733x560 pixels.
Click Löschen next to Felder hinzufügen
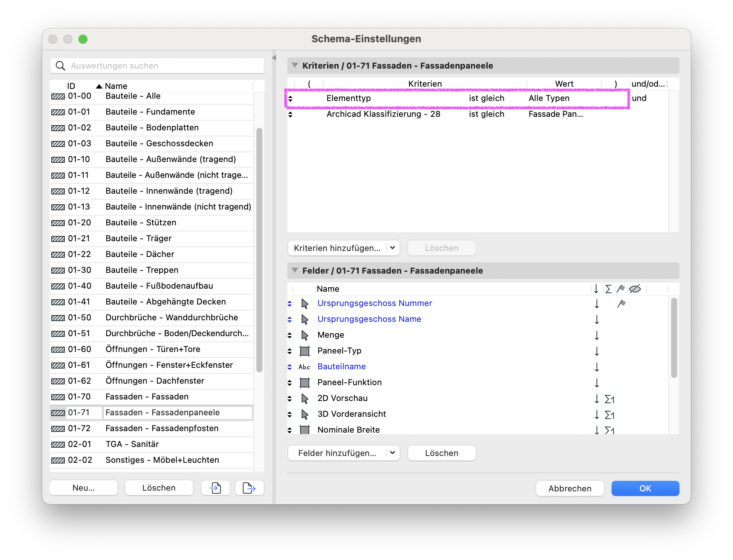(x=442, y=453)
